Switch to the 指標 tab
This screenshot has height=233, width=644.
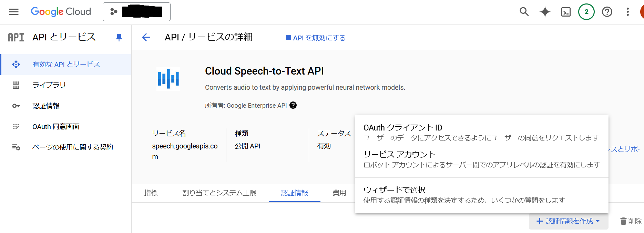coord(151,193)
